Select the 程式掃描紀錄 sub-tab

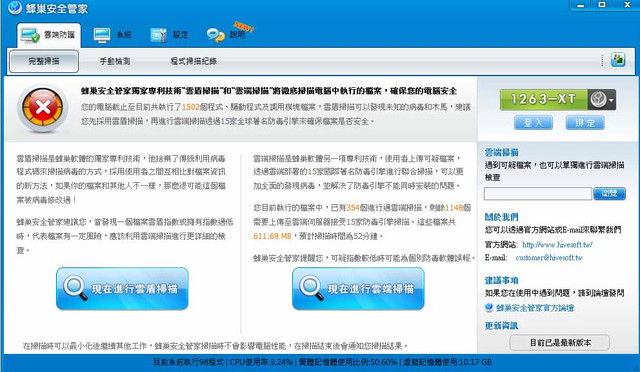click(193, 61)
